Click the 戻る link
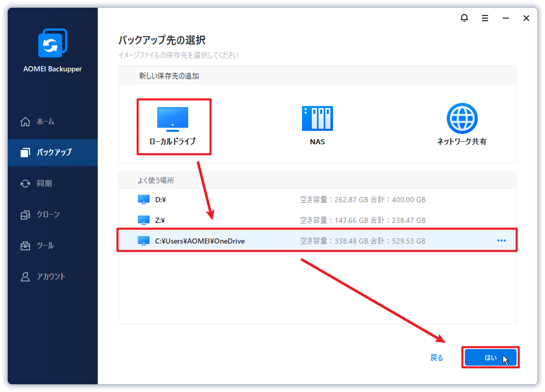545x392 pixels. (436, 357)
